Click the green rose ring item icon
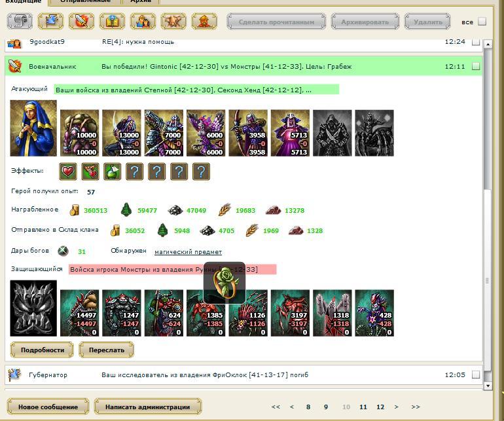 click(x=225, y=282)
